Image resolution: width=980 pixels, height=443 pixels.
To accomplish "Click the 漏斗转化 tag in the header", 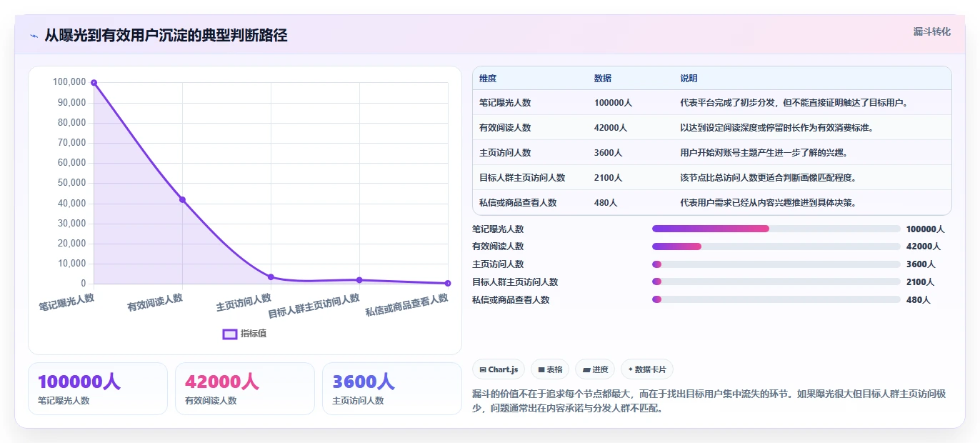I will pyautogui.click(x=931, y=32).
